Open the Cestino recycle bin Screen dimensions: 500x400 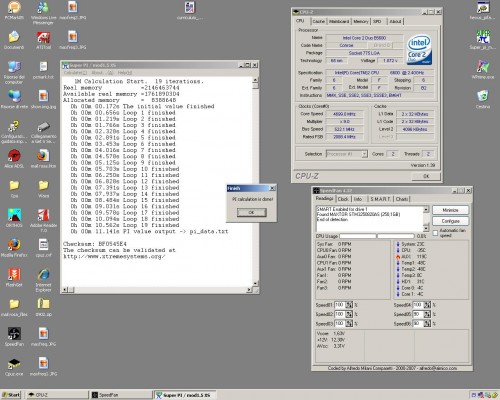pos(483,99)
